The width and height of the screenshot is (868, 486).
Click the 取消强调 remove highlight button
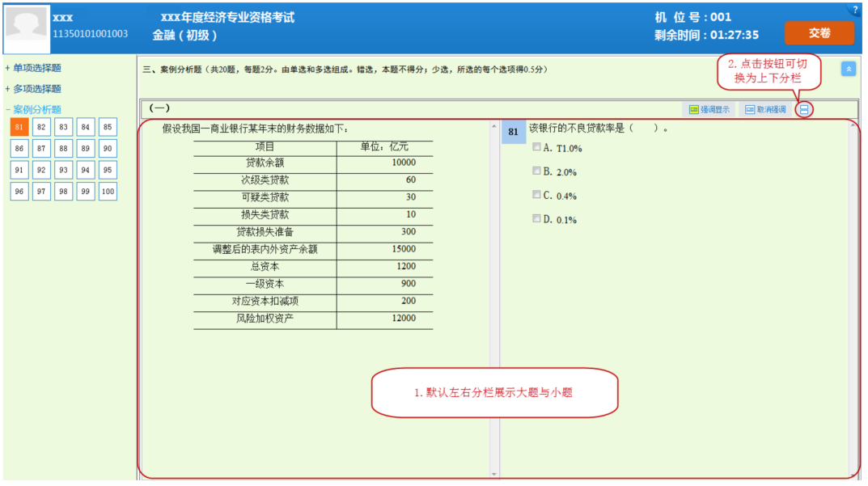click(x=765, y=110)
